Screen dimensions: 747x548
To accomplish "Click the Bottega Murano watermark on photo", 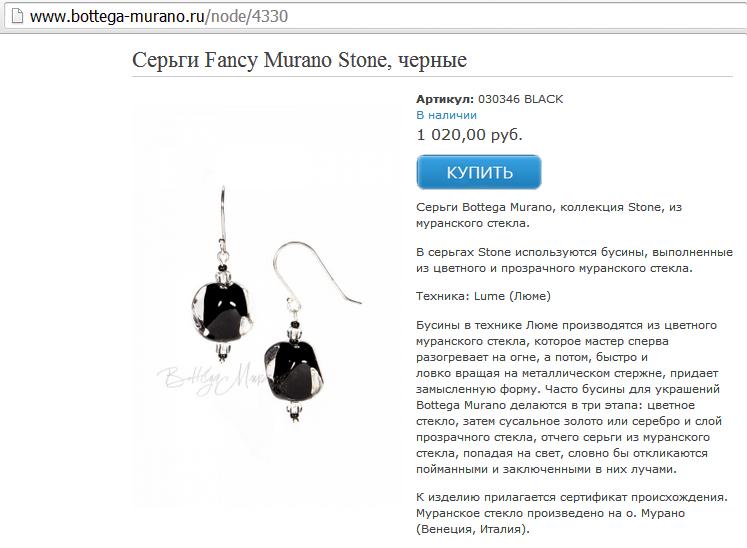I will coord(212,379).
